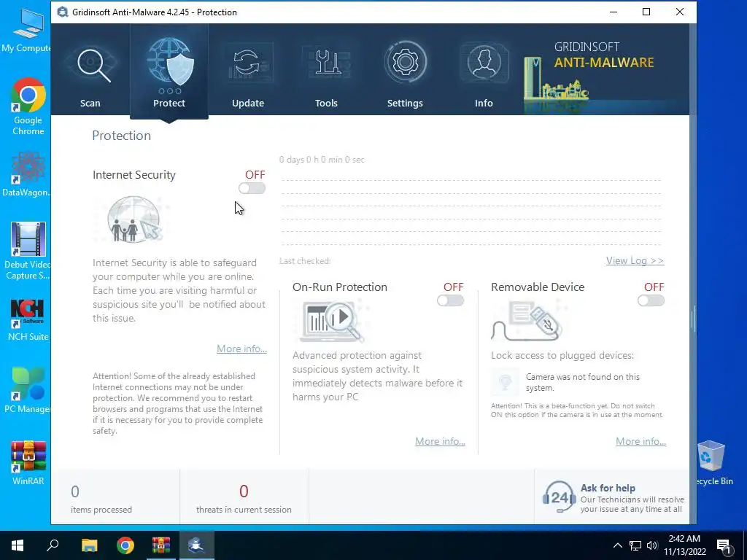The image size is (747, 560).
Task: Click the 24 headset support icon
Action: point(559,497)
